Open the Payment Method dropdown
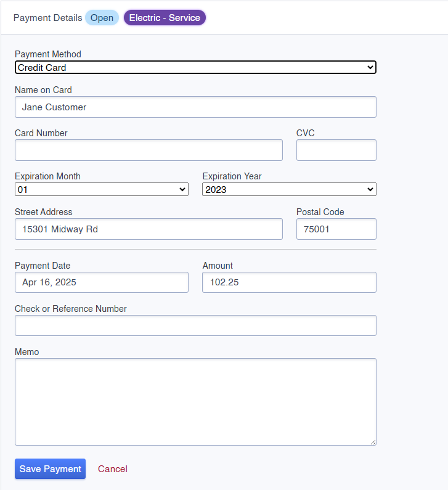448x490 pixels. pyautogui.click(x=195, y=68)
